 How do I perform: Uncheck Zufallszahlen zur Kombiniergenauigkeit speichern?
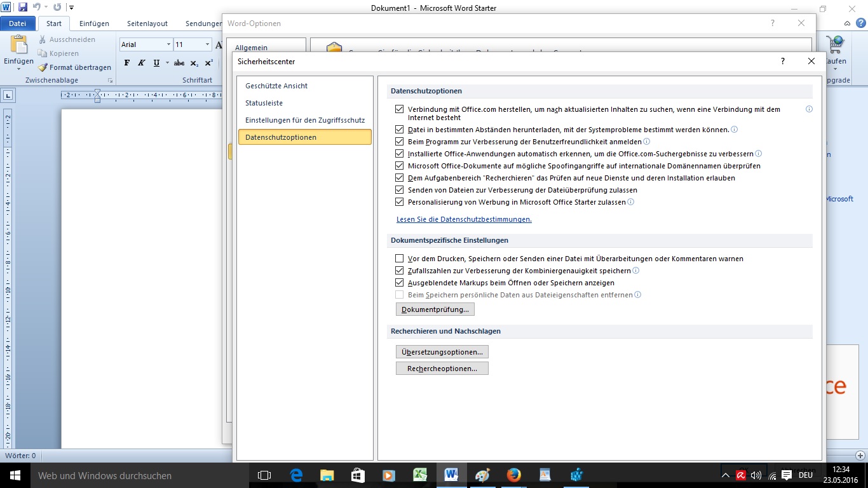(x=399, y=271)
